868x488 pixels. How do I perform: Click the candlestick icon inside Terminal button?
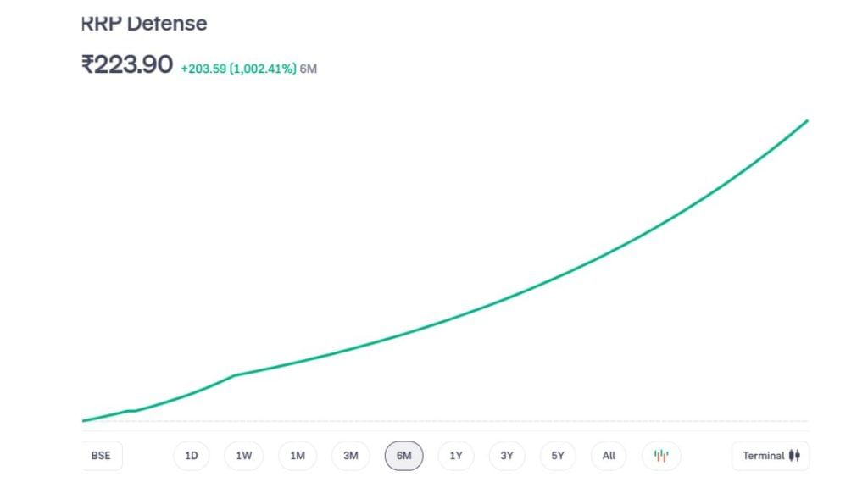(x=794, y=455)
